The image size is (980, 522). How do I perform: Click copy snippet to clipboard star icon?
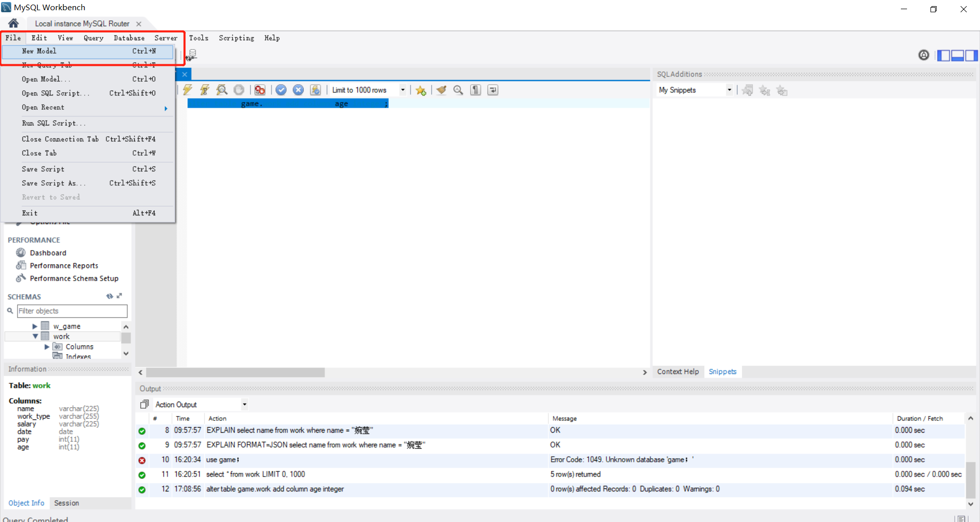click(781, 90)
